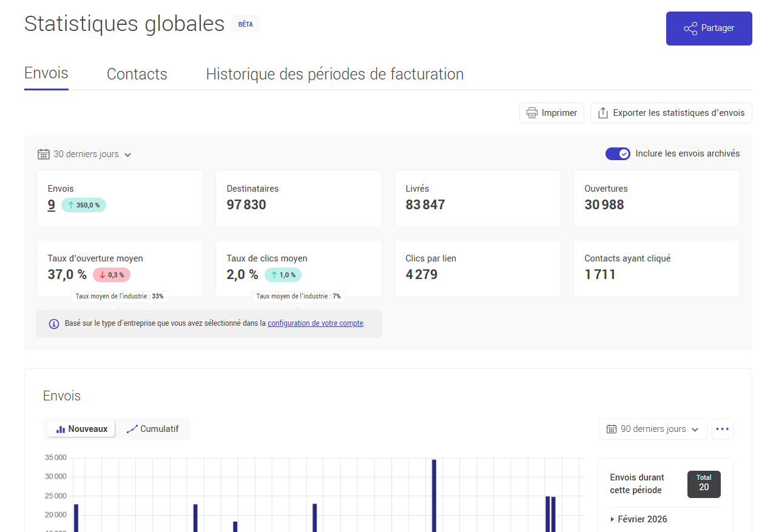
Task: Click the calendar icon beside 30 derniers jours
Action: [x=43, y=154]
